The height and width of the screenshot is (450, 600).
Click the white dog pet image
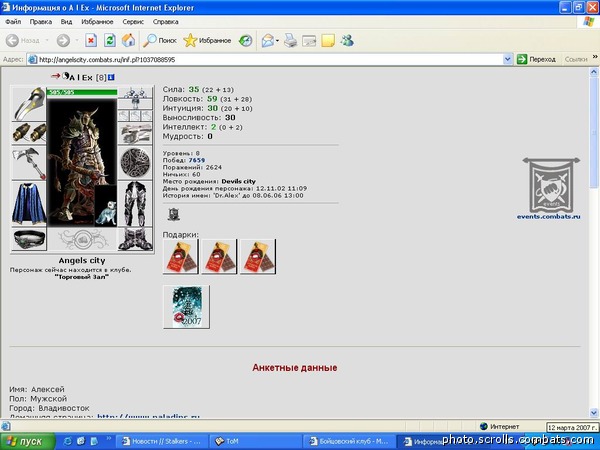point(106,207)
